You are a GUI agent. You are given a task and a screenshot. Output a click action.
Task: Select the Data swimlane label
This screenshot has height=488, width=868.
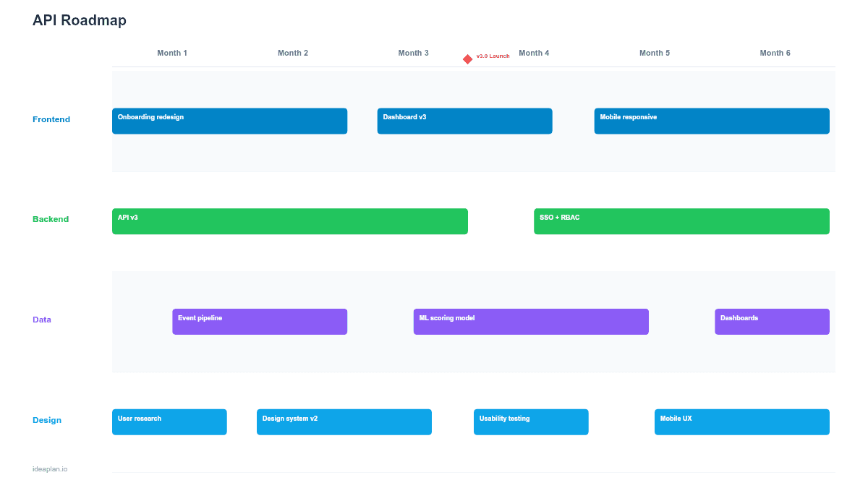[42, 320]
